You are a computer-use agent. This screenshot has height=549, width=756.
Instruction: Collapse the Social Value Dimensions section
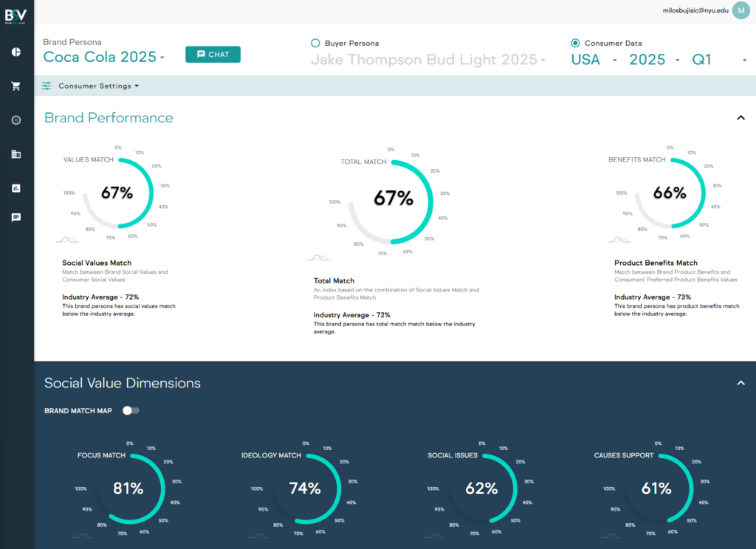(x=740, y=383)
